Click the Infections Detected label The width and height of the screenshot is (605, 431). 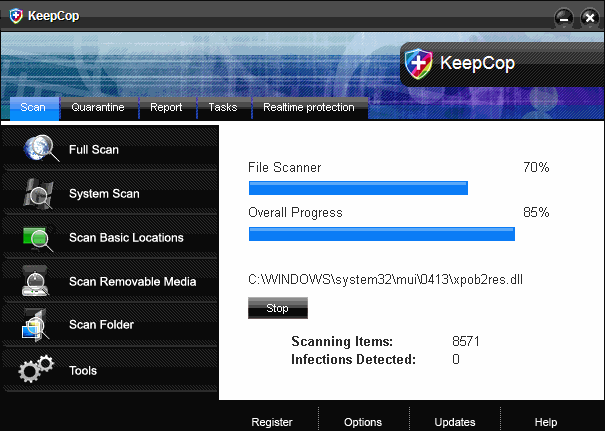click(x=353, y=360)
